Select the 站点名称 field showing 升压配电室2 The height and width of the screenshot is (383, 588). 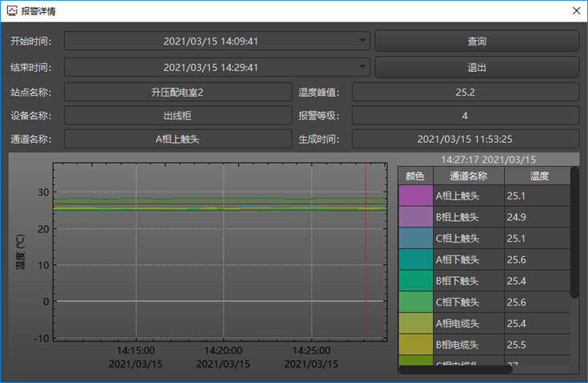pyautogui.click(x=177, y=93)
